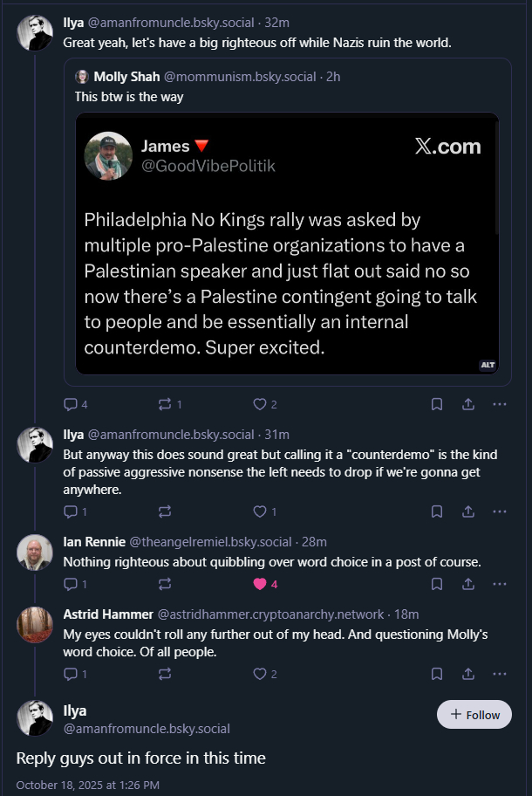532x796 pixels.
Task: Bookmark Astrid Hammer's reply
Action: pyautogui.click(x=437, y=674)
